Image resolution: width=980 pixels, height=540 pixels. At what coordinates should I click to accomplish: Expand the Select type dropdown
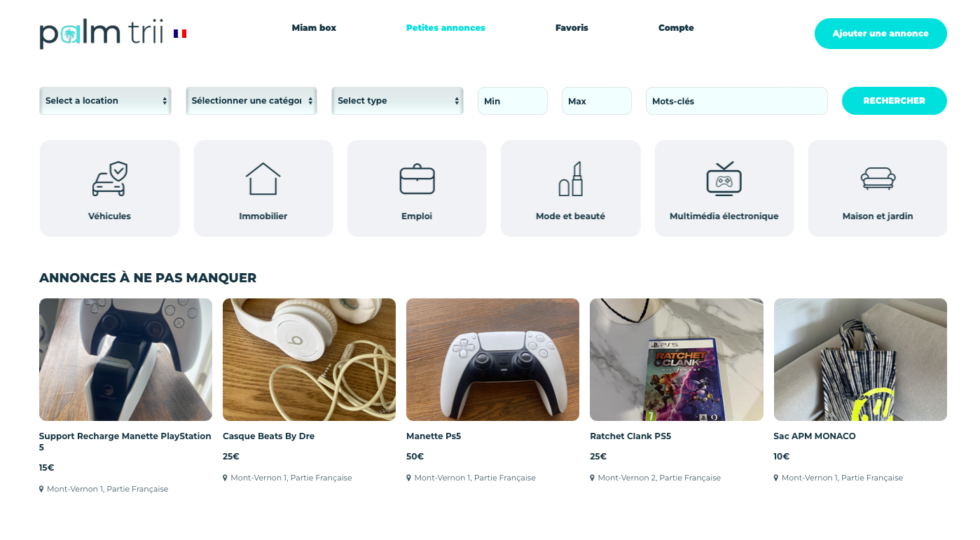tap(397, 101)
